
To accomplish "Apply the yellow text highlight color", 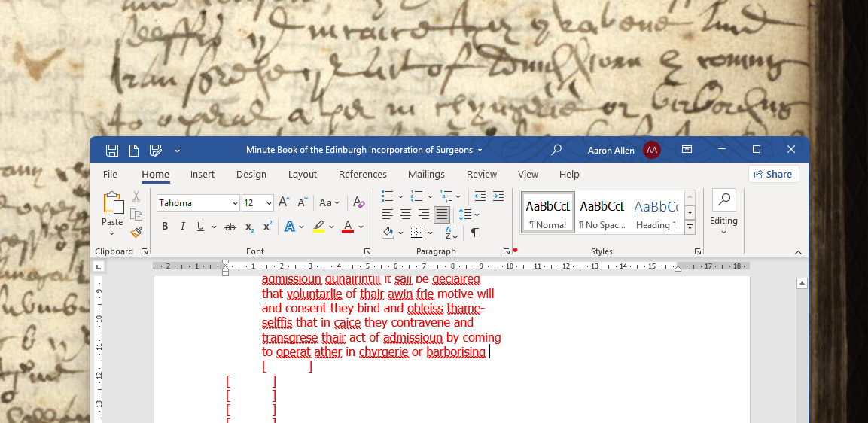I will [318, 227].
